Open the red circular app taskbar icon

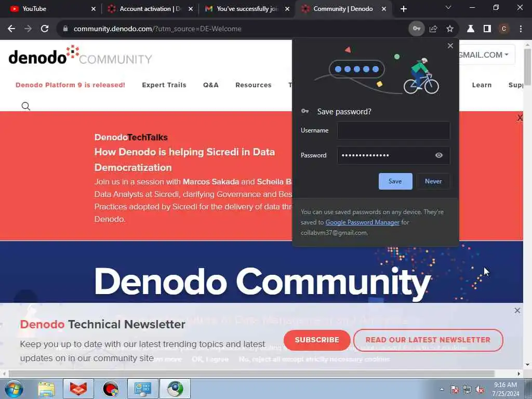(x=111, y=389)
